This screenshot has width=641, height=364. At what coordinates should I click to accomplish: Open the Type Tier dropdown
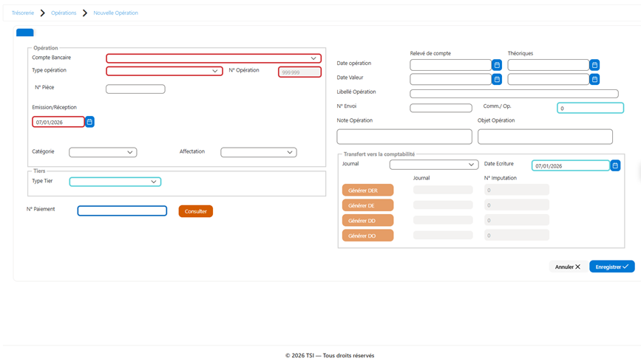pyautogui.click(x=115, y=182)
